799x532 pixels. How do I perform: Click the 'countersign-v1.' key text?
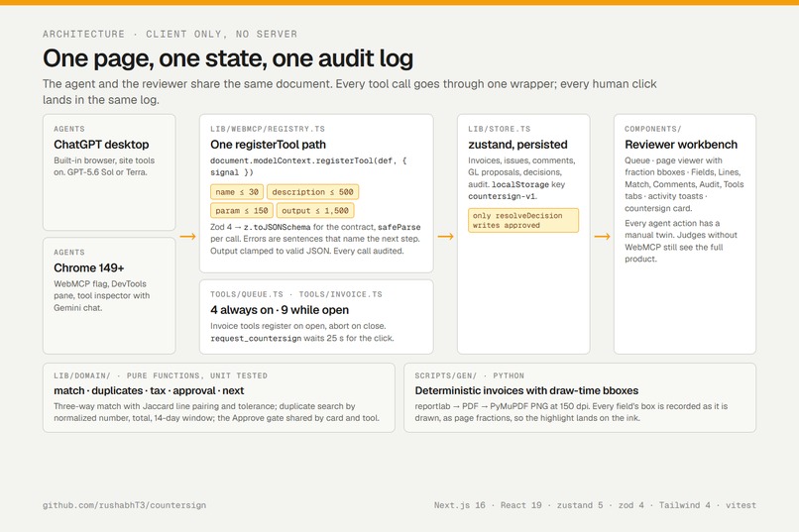pos(503,196)
